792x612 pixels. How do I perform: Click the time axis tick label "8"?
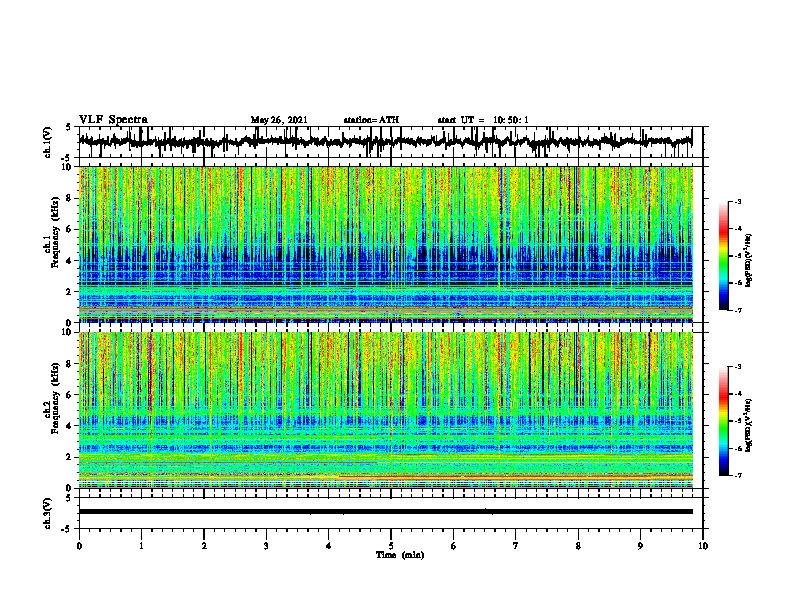tap(578, 546)
